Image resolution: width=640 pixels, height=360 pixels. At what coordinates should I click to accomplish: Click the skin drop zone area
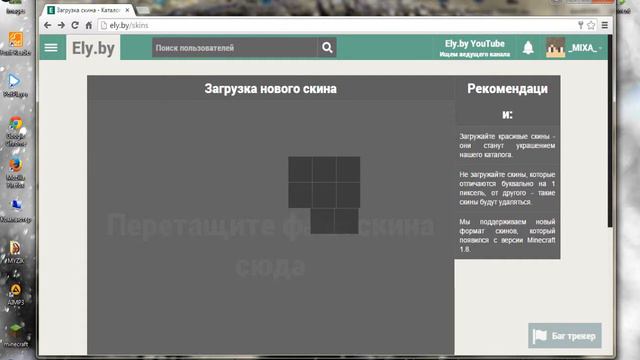click(271, 228)
